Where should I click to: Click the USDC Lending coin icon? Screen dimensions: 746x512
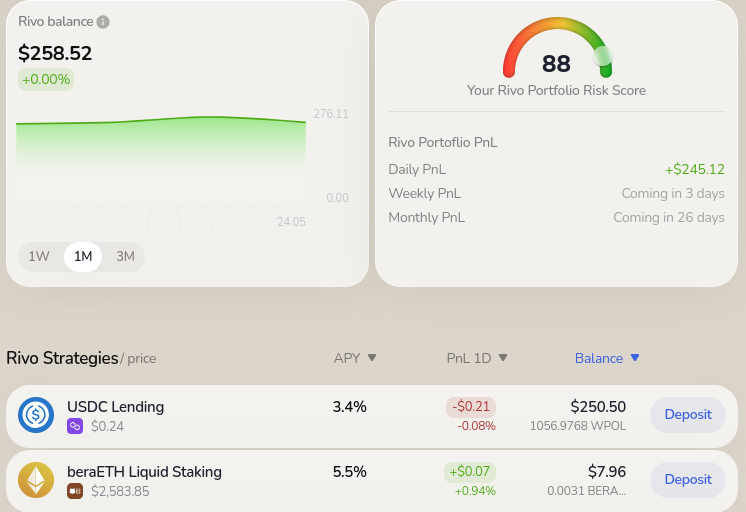coord(36,415)
